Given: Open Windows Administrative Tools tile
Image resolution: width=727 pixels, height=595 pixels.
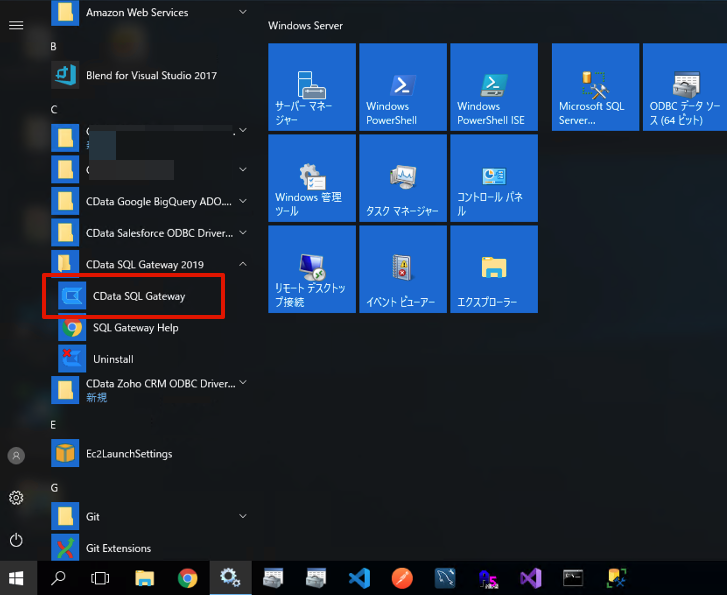Looking at the screenshot, I should [312, 178].
